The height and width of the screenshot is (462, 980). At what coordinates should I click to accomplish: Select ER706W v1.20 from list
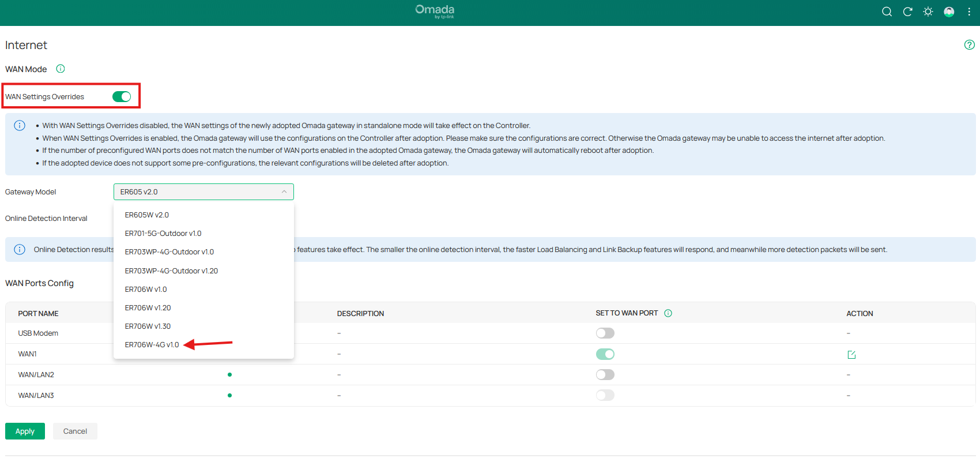click(204, 308)
